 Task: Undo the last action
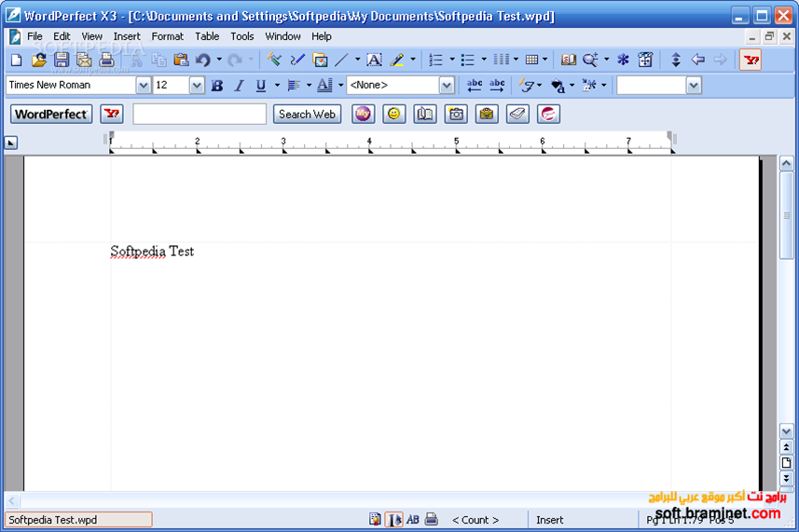point(203,60)
